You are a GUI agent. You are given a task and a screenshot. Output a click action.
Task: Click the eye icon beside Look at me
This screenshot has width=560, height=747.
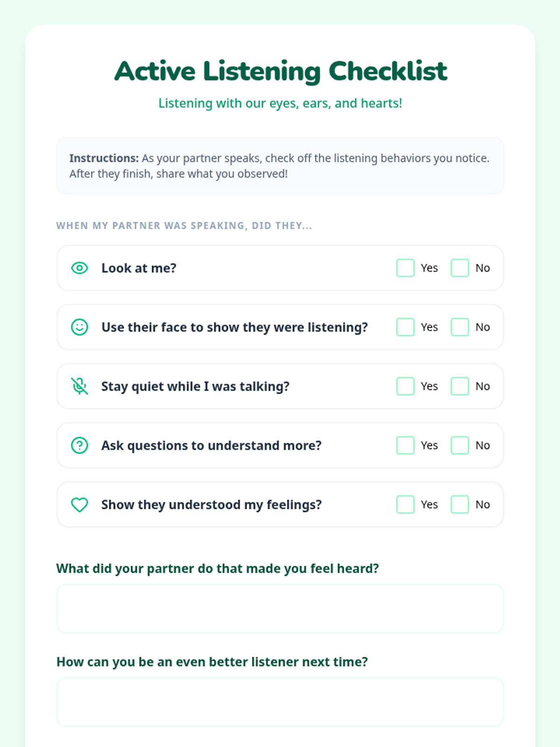coord(79,268)
